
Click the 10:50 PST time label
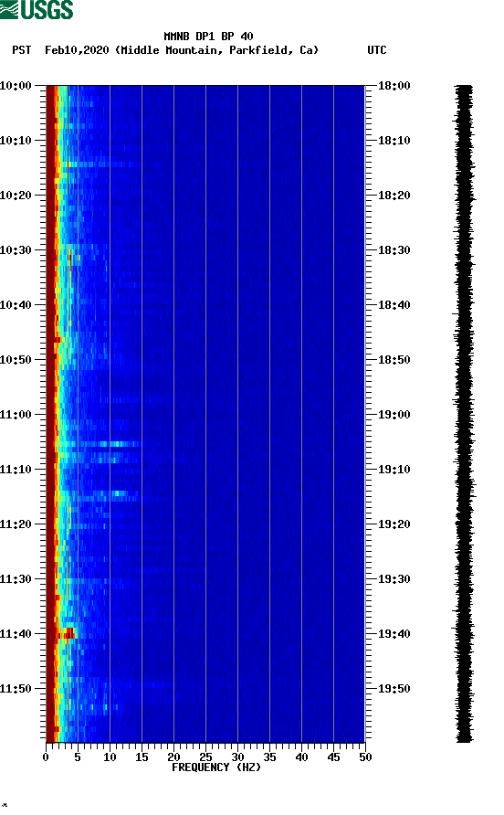(16, 360)
